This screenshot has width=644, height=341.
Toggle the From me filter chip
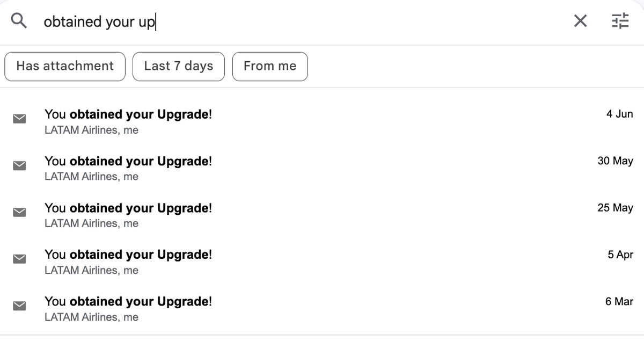270,66
